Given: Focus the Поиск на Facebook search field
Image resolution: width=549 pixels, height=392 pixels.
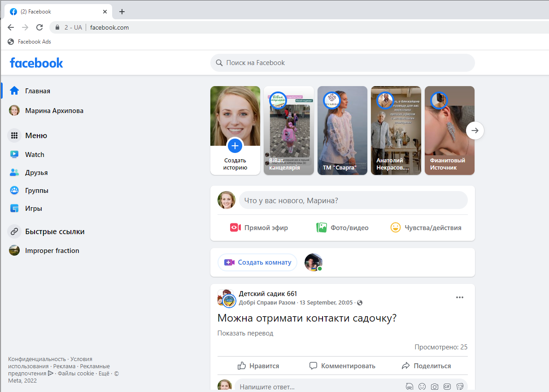Looking at the screenshot, I should click(343, 63).
